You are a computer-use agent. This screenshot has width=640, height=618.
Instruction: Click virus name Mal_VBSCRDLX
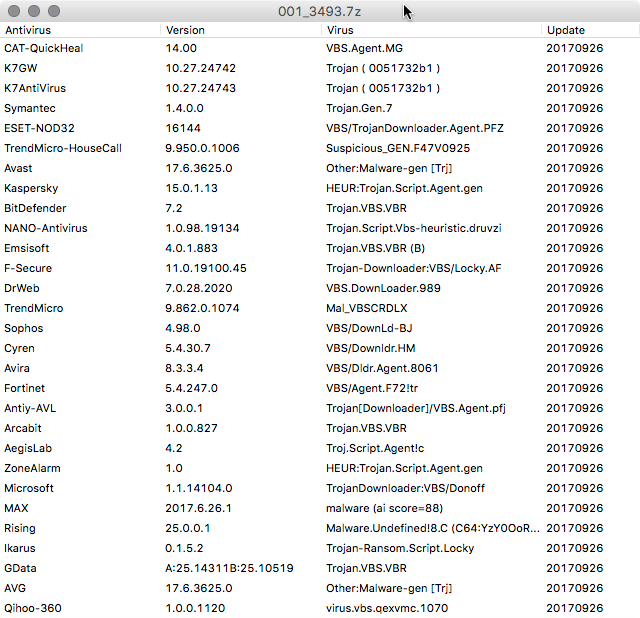(367, 308)
